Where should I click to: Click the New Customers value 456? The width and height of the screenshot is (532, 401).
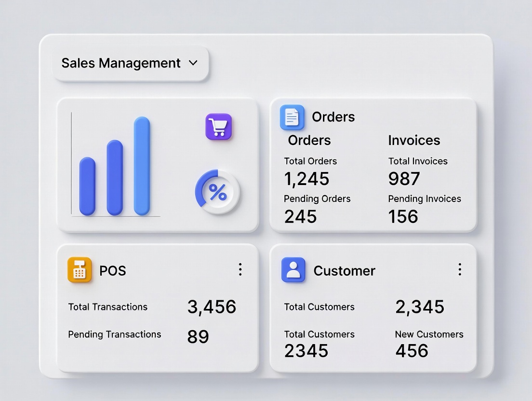412,350
